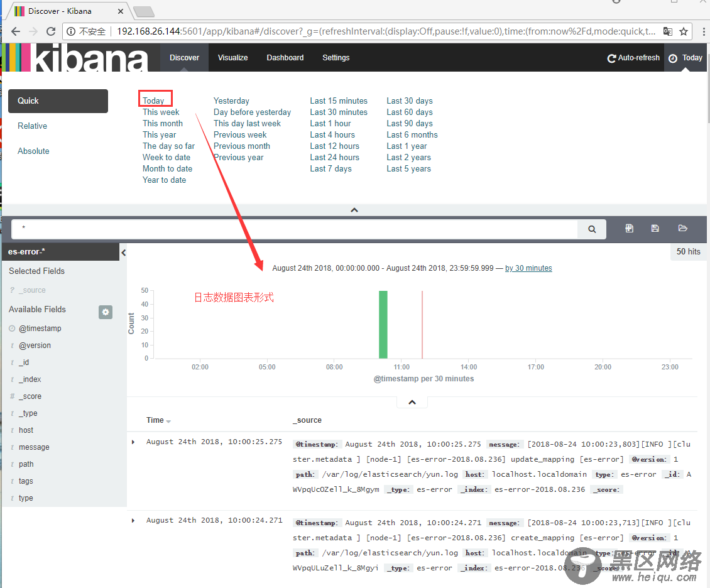Click the translate page icon
The height and width of the screenshot is (588, 710).
click(x=668, y=31)
